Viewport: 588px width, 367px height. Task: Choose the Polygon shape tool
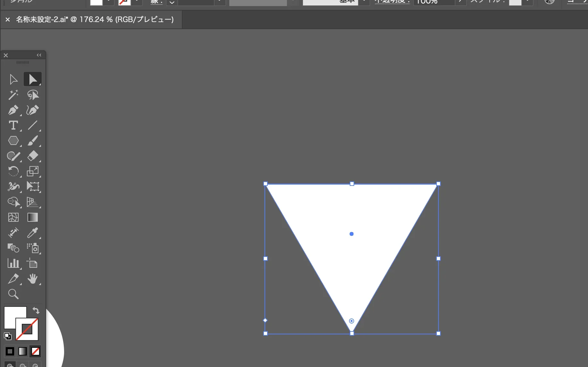13,140
